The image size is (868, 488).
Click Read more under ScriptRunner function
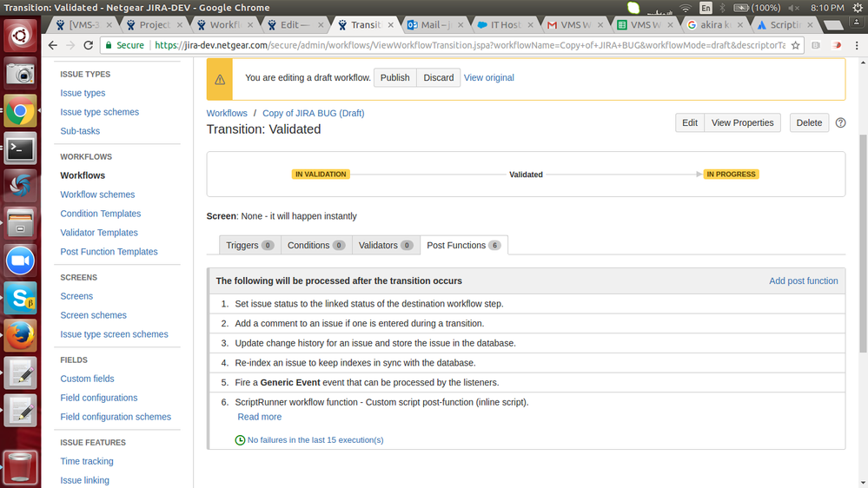[260, 417]
